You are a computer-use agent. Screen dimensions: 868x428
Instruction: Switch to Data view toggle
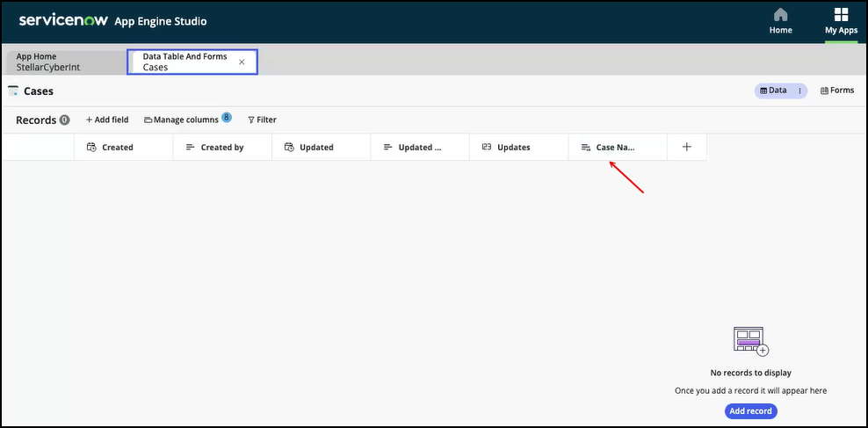pyautogui.click(x=773, y=91)
